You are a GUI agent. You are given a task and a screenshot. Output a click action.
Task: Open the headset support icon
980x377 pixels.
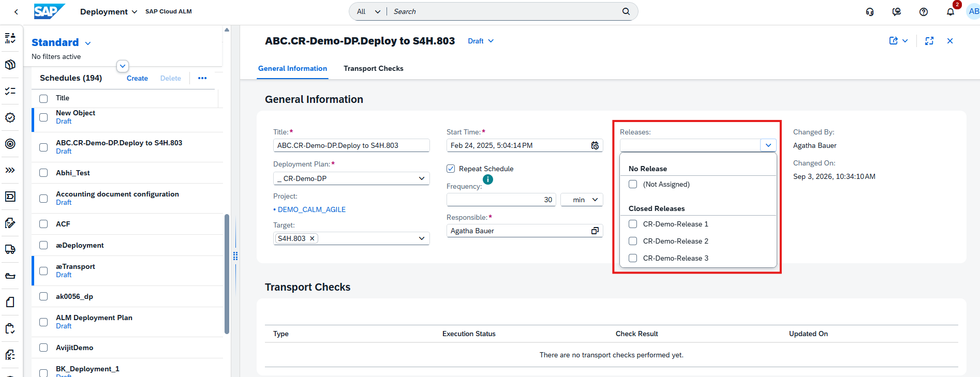pos(870,11)
